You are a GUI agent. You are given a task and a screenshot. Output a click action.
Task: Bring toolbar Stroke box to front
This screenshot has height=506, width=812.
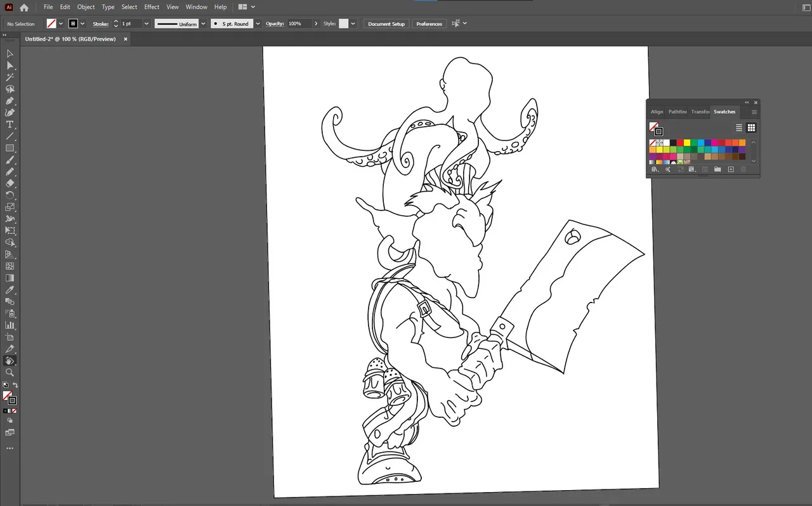pyautogui.click(x=13, y=401)
